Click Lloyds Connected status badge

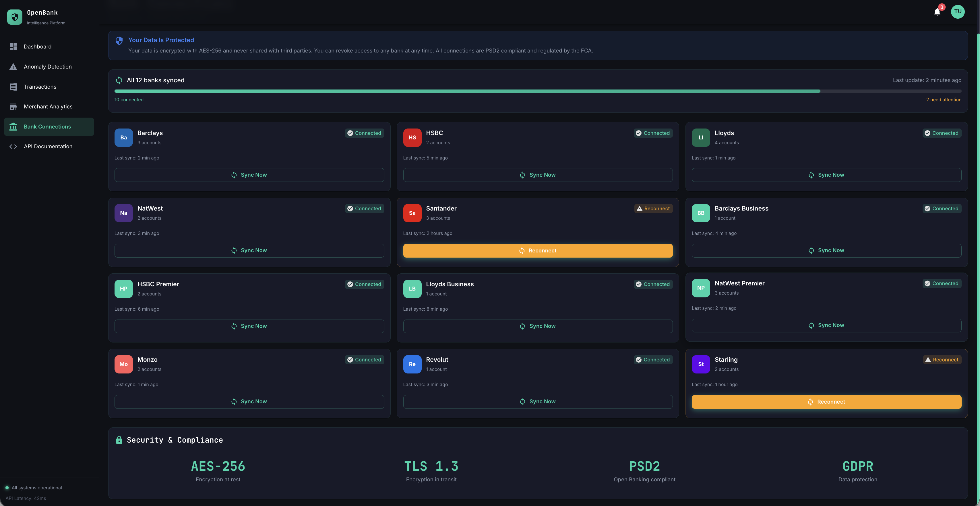tap(942, 133)
